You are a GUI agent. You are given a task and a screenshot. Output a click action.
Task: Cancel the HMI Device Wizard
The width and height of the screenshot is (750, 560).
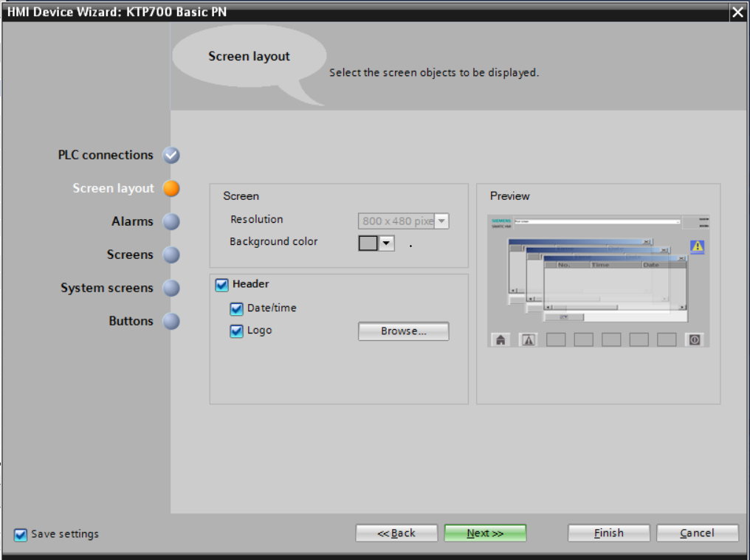click(697, 533)
